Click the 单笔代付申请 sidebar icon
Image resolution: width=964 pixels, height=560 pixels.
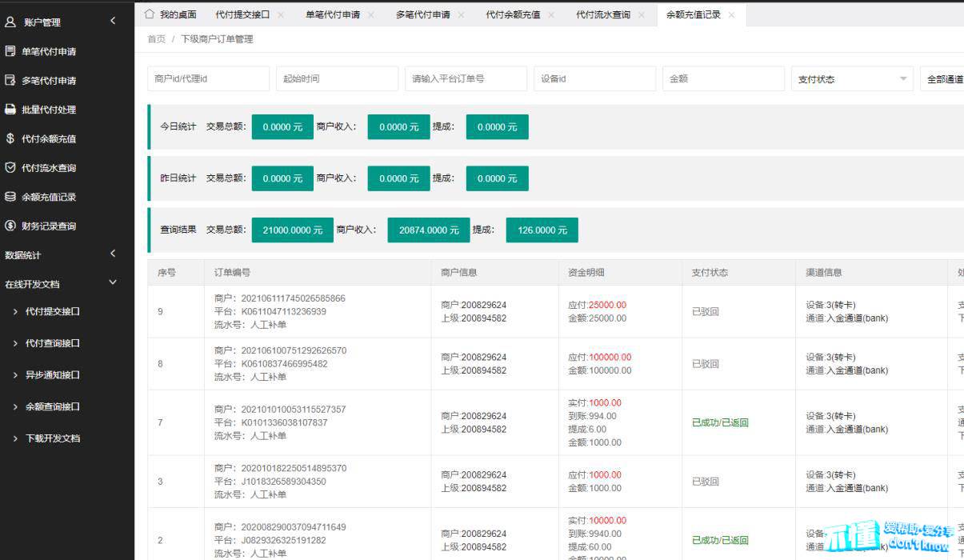click(x=10, y=51)
